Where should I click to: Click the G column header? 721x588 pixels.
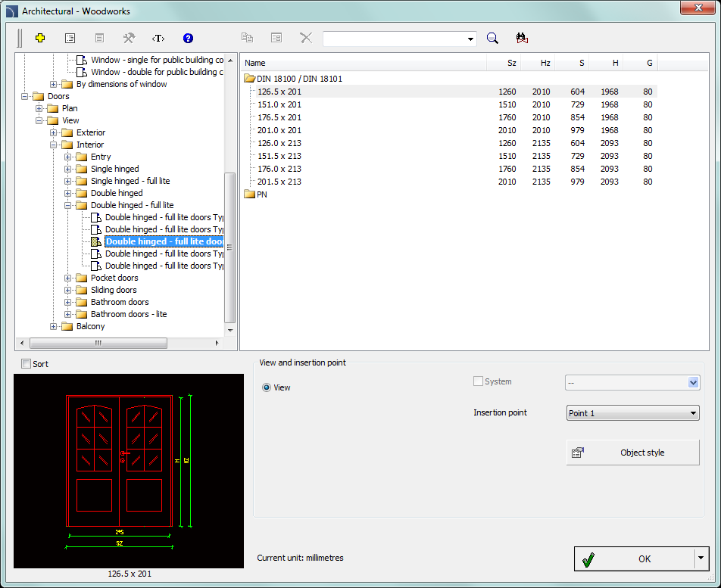point(640,63)
